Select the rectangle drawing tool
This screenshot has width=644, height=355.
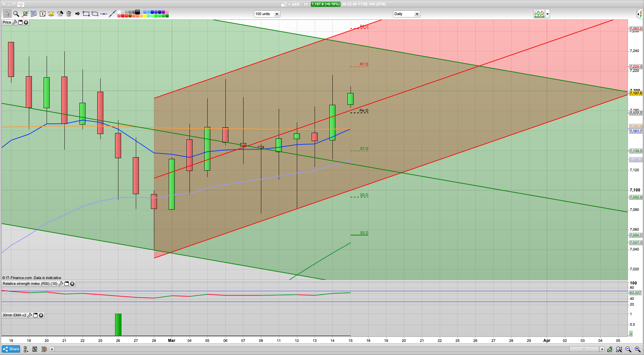click(x=86, y=14)
